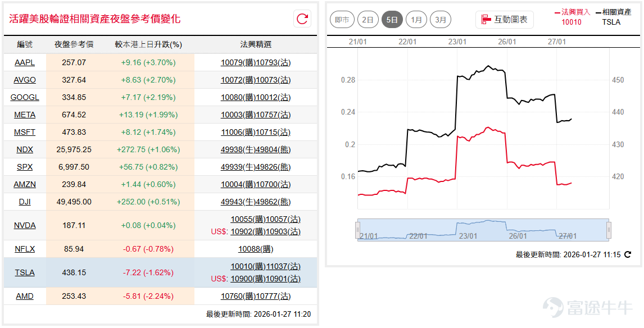Open the AVGO ticker link
The height and width of the screenshot is (328, 644).
[x=25, y=80]
